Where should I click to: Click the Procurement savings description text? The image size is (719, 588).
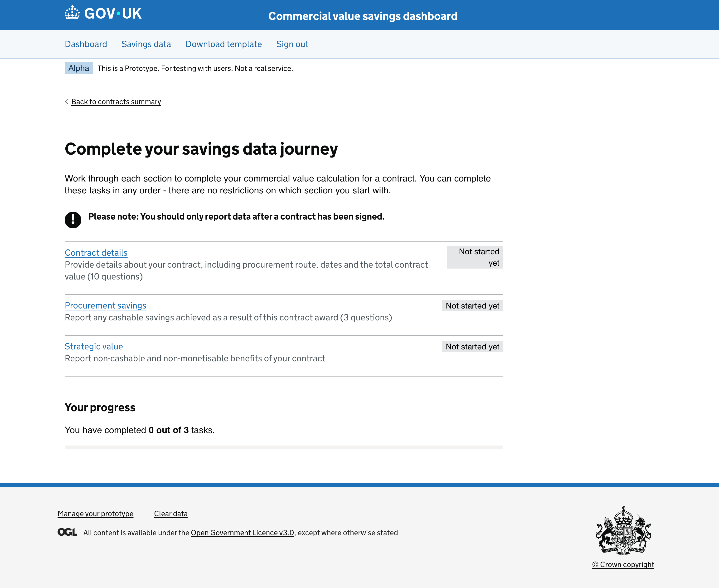click(x=228, y=317)
